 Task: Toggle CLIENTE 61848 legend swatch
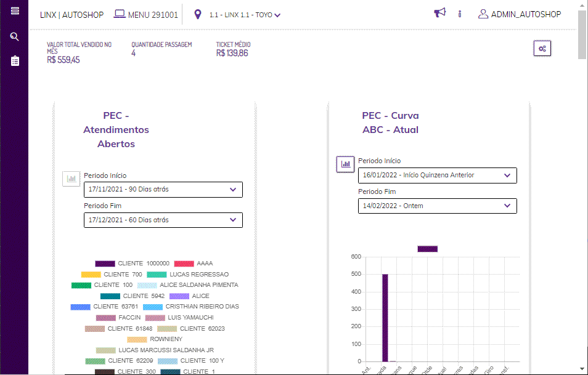click(x=95, y=329)
